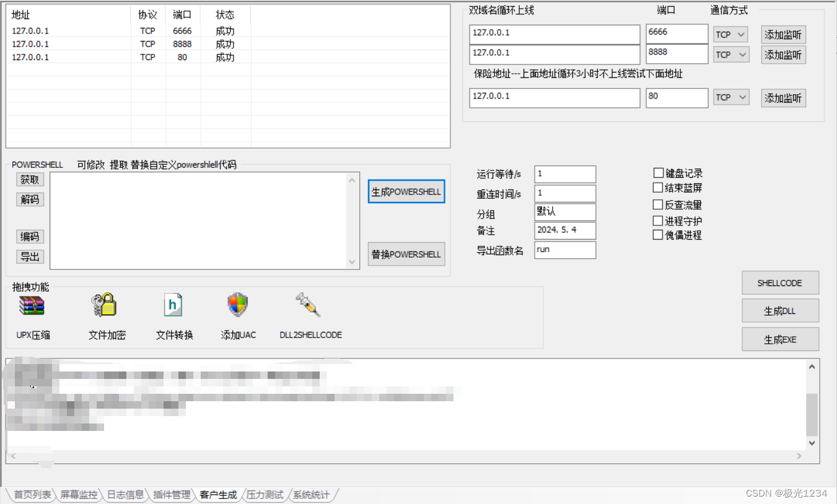
Task: Open the 屏幕监控 tab
Action: point(79,495)
